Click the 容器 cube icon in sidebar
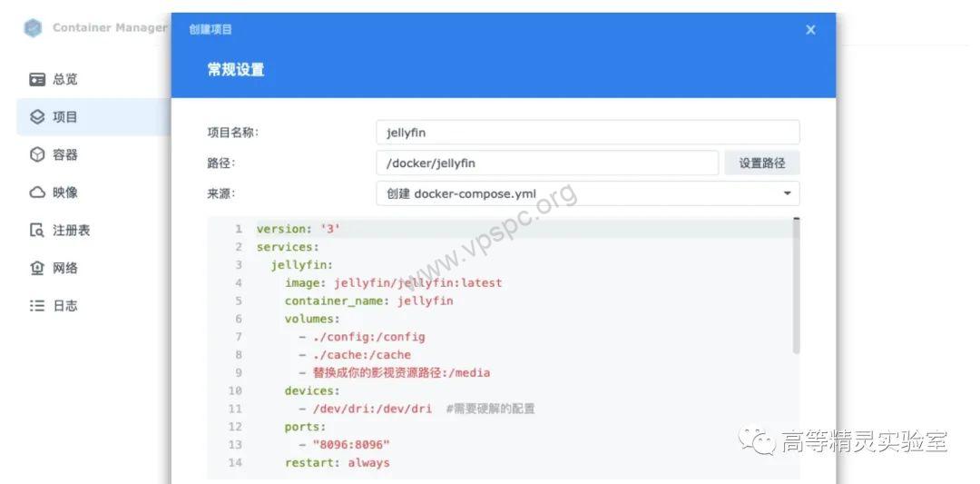The width and height of the screenshot is (980, 484). tap(37, 154)
